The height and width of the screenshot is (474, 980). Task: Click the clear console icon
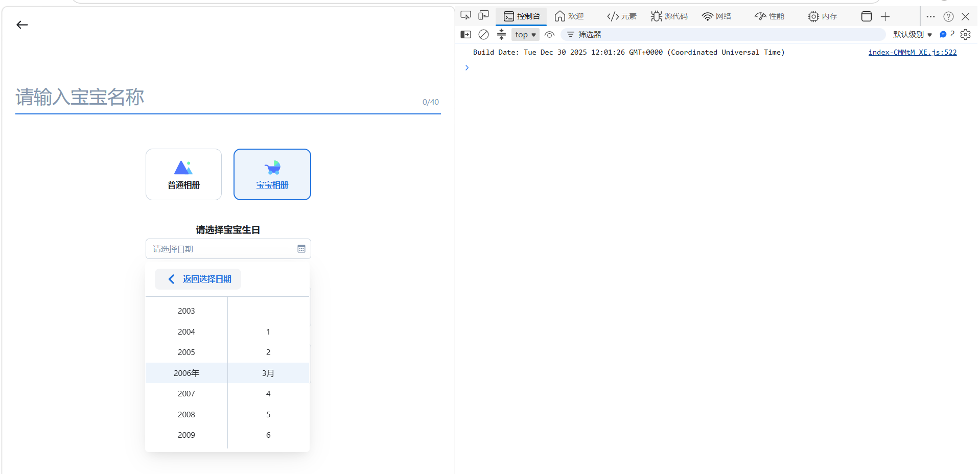(x=483, y=34)
